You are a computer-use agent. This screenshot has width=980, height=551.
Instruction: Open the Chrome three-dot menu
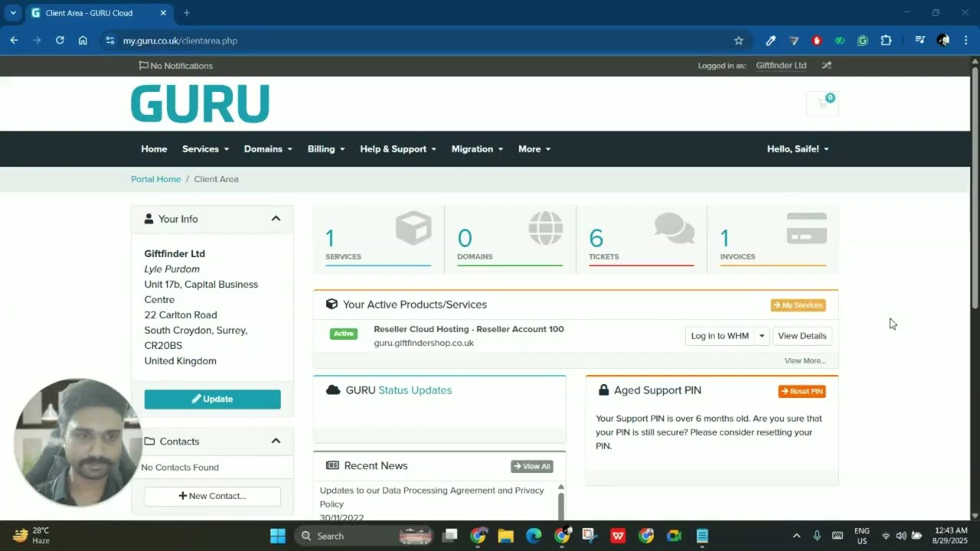coord(966,41)
